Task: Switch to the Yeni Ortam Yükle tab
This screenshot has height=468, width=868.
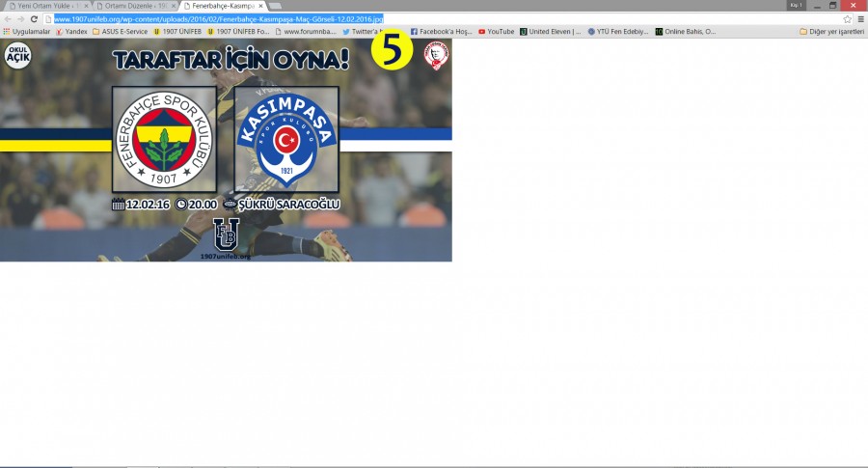Action: [x=46, y=6]
